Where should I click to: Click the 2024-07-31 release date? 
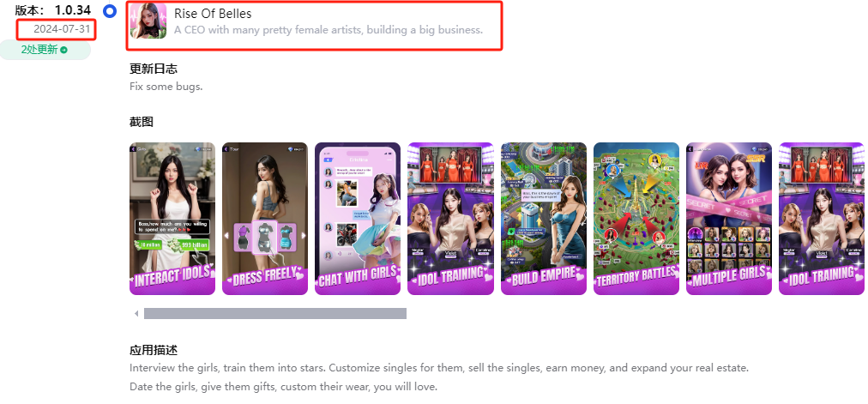click(x=62, y=29)
